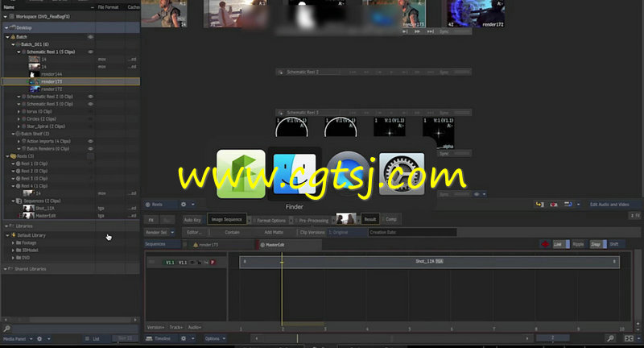Click the fit-to-view icon at timeline bottom right
644x348 pixels.
click(629, 338)
